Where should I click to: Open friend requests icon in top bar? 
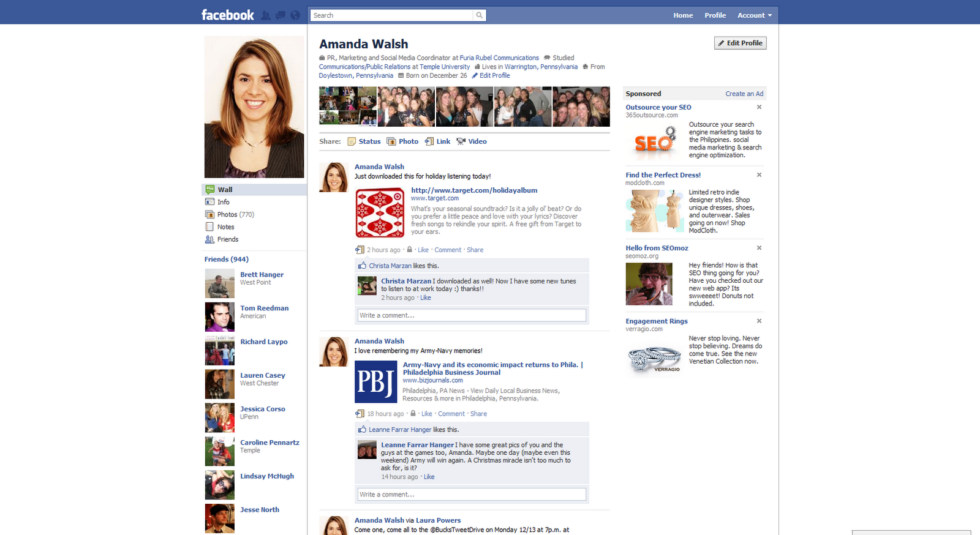[x=266, y=15]
